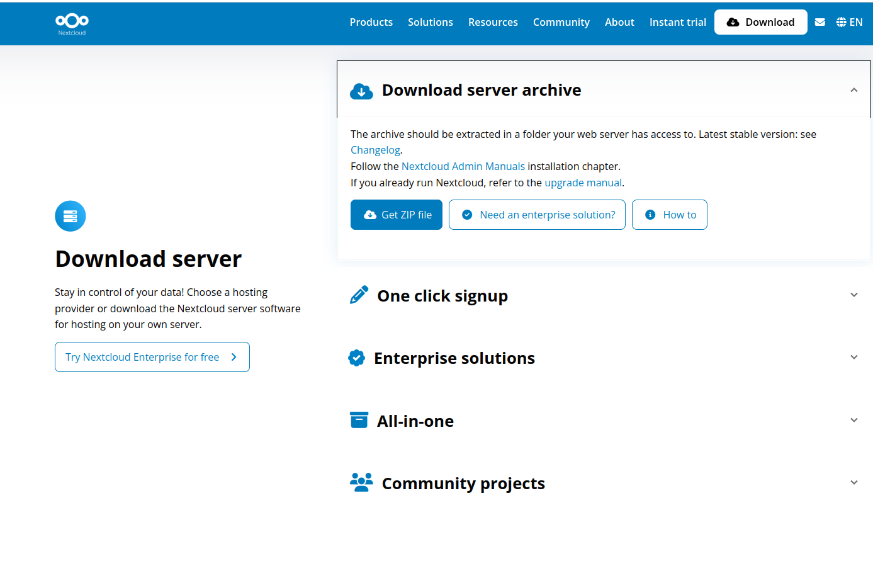
Task: Click the Community projects heading
Action: (463, 483)
